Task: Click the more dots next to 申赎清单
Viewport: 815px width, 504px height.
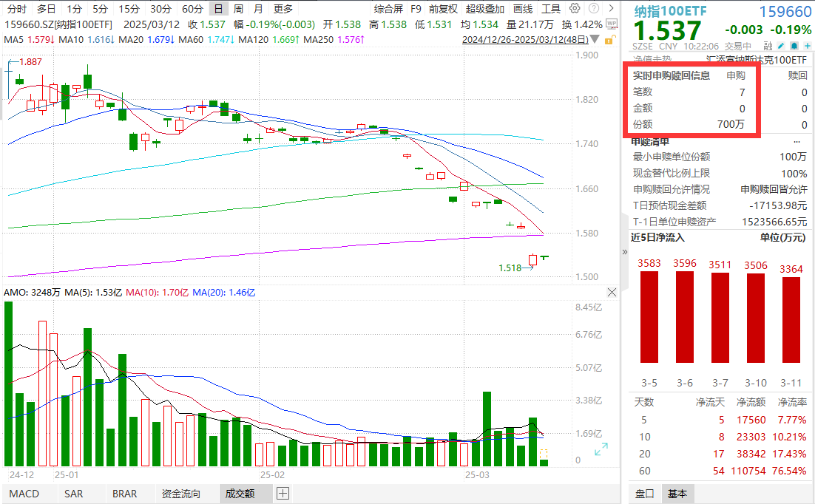Action: tap(797, 140)
